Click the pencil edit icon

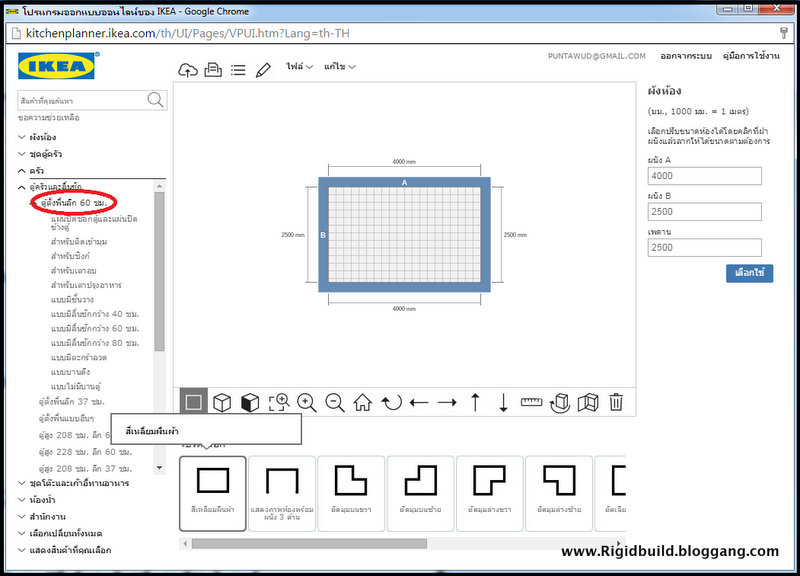click(263, 69)
